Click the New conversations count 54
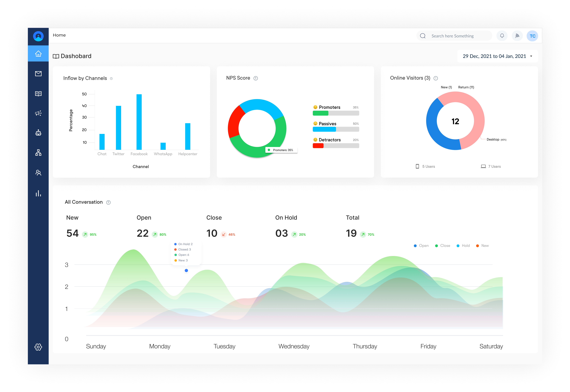Image resolution: width=570 pixels, height=392 pixels. tap(72, 233)
